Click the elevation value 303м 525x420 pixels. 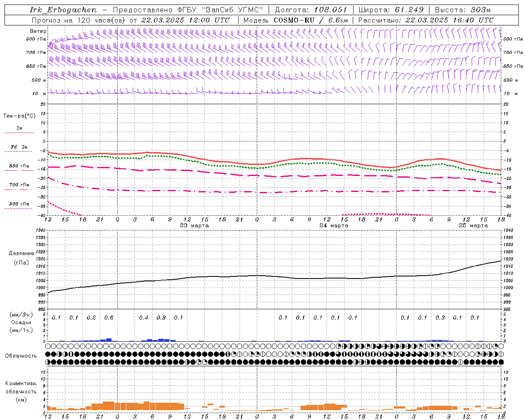click(481, 10)
